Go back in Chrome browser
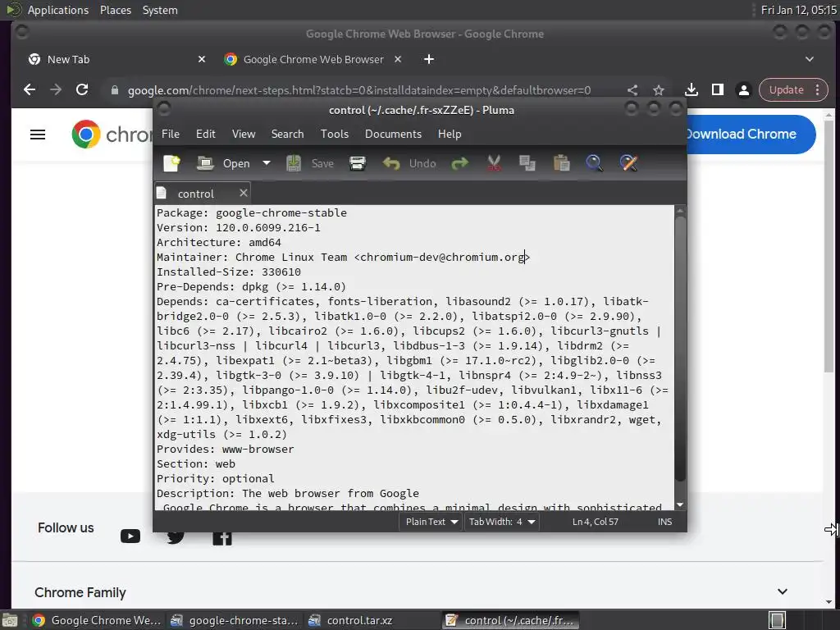 (30, 89)
